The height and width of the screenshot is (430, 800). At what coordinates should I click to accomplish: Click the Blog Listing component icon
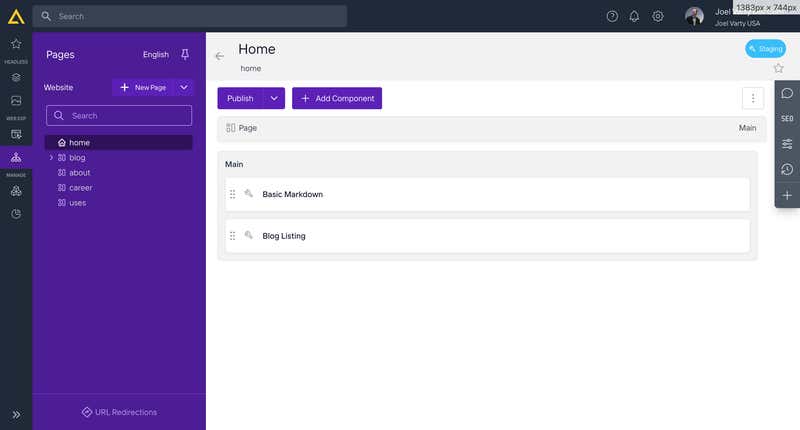point(248,236)
